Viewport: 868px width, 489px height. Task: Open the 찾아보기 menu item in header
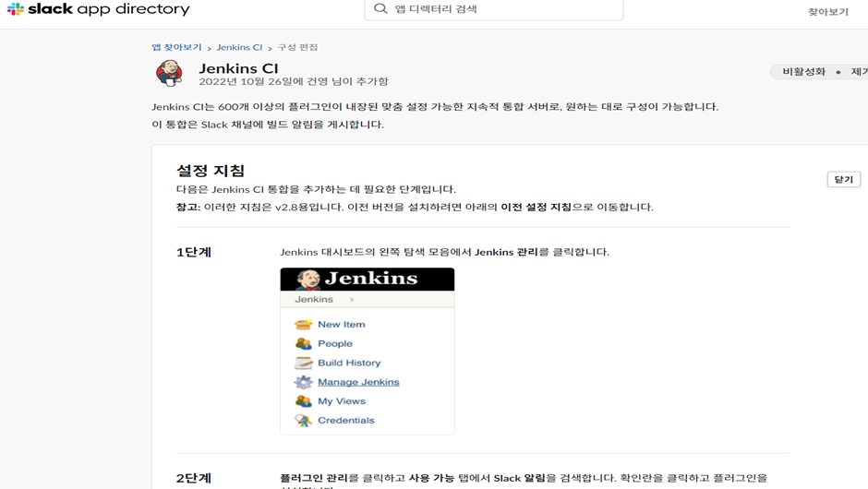(x=828, y=12)
